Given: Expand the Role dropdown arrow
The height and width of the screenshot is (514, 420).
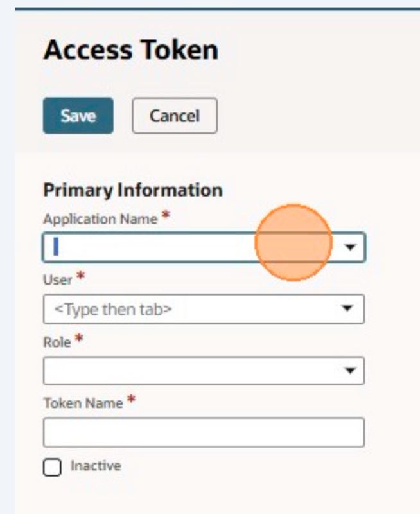Looking at the screenshot, I should (350, 371).
